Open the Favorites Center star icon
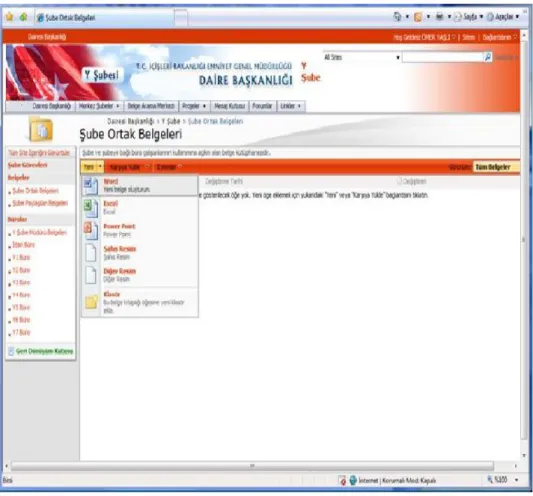Screen dimensions: 533x496 [10, 17]
